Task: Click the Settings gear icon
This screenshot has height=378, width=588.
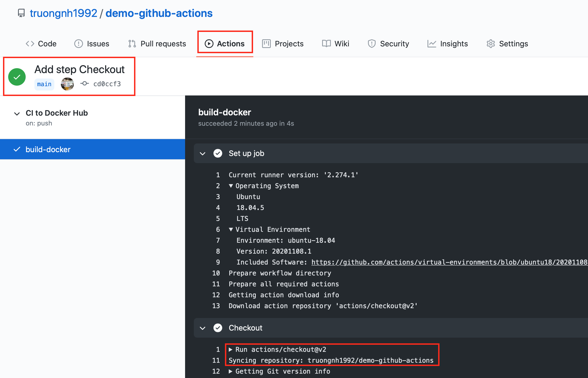Action: [491, 44]
